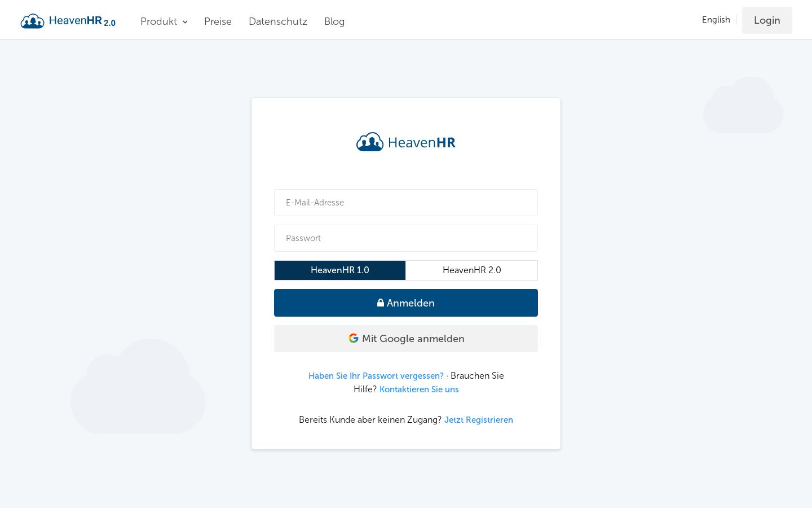Focus the E-Mail-Adresse input field
Viewport: 812px width, 508px height.
(x=406, y=203)
